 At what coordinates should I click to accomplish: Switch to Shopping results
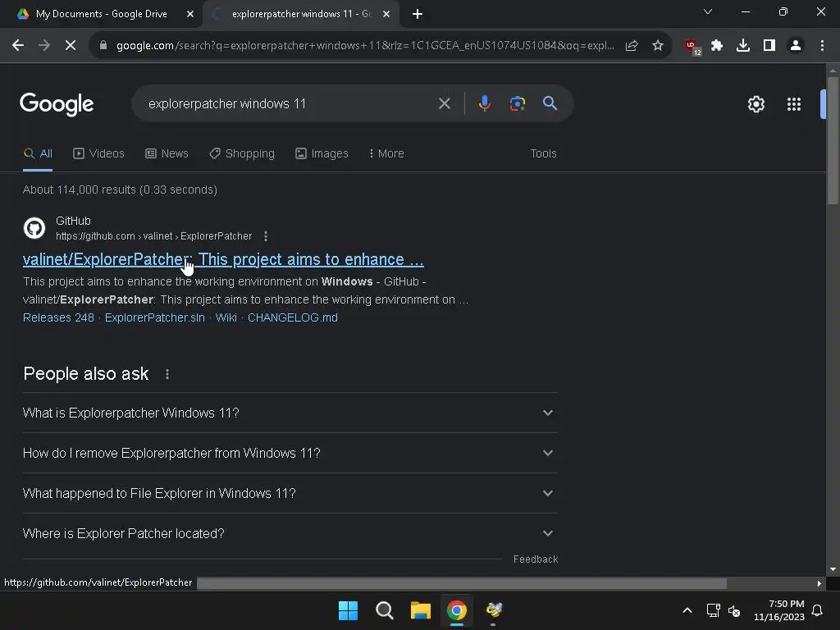point(242,153)
